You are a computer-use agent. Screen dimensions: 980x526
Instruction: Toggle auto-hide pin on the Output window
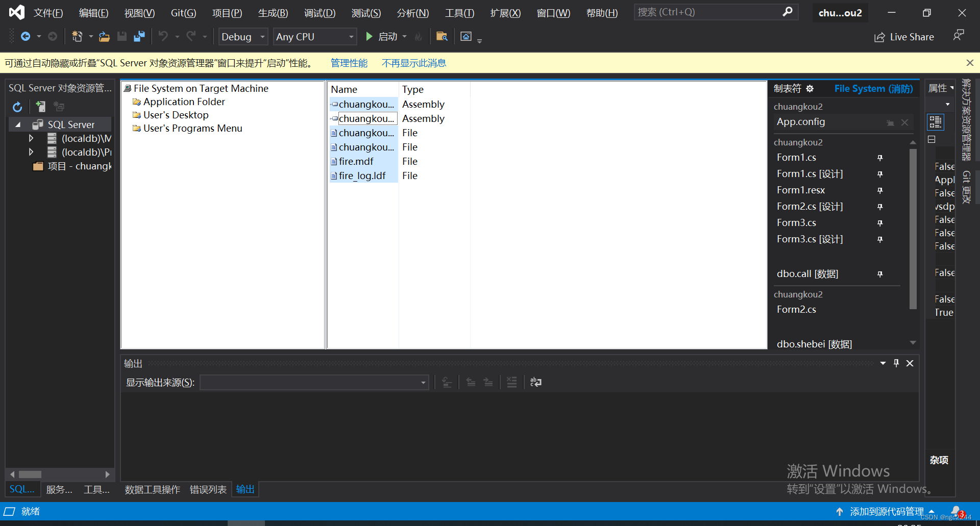(x=896, y=363)
